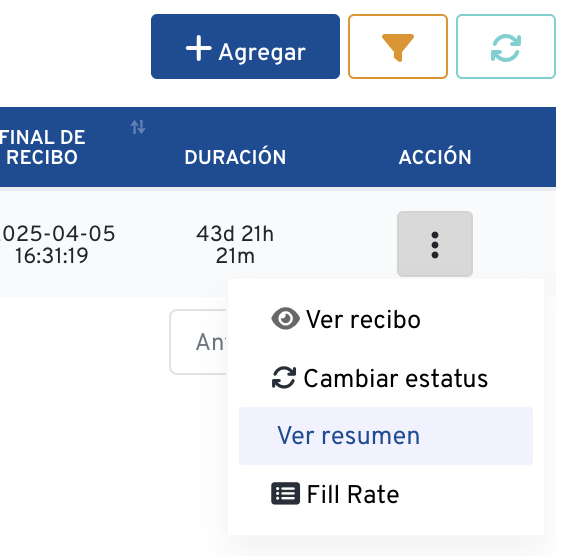Image resolution: width=584 pixels, height=556 pixels.
Task: Select the highlighted Ver resumen option
Action: pos(386,436)
